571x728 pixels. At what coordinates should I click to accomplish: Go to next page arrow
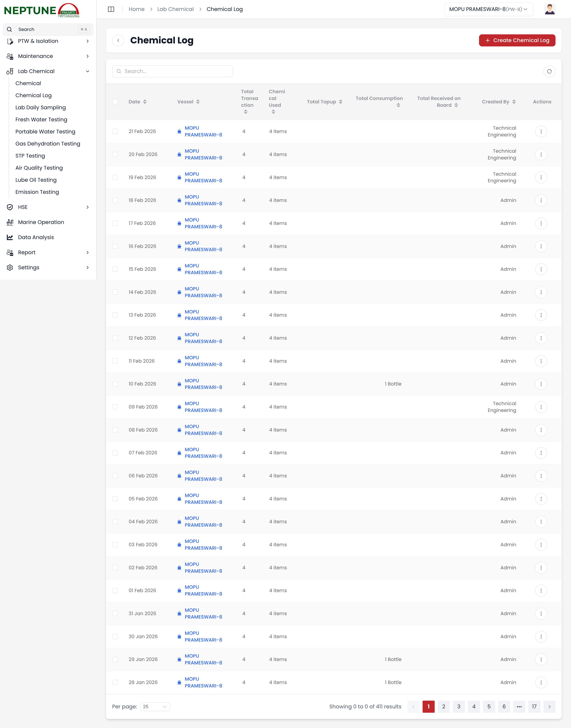pos(549,706)
